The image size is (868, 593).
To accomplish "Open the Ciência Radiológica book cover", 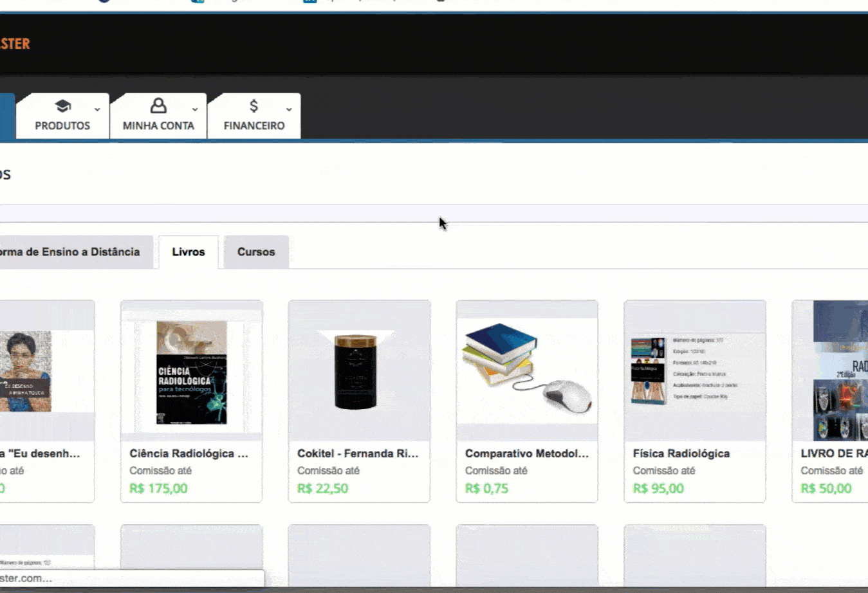I will coord(192,372).
